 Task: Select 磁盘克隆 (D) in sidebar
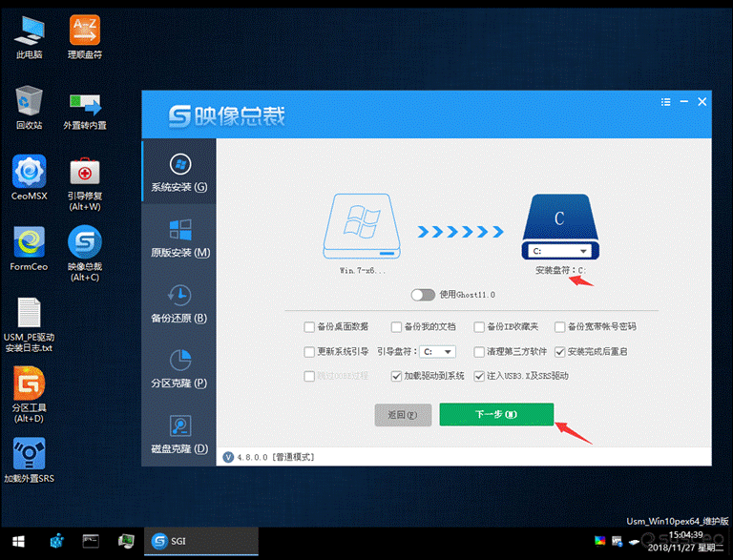click(x=179, y=434)
